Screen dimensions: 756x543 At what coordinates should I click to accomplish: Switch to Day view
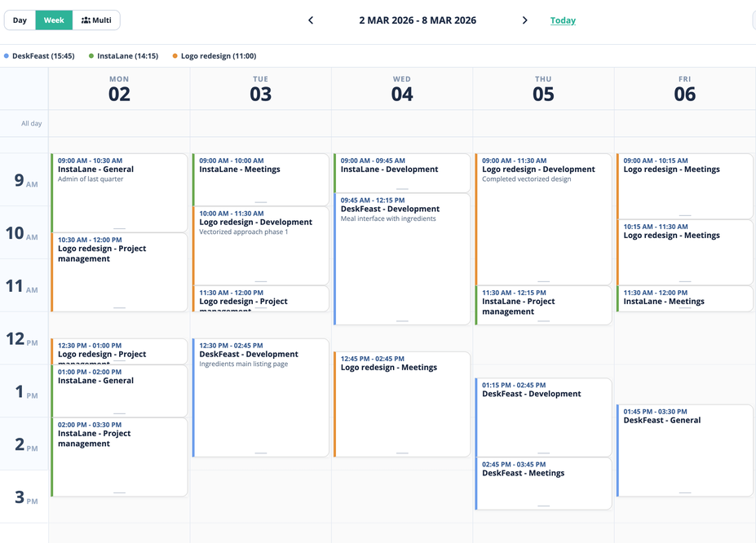coord(20,20)
